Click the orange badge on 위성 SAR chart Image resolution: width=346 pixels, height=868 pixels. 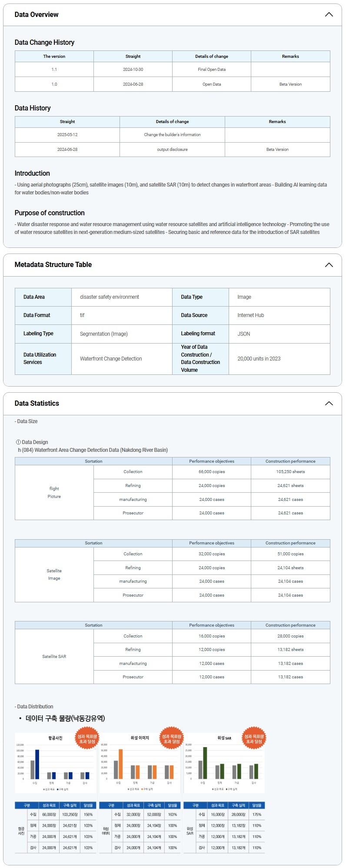[254, 739]
